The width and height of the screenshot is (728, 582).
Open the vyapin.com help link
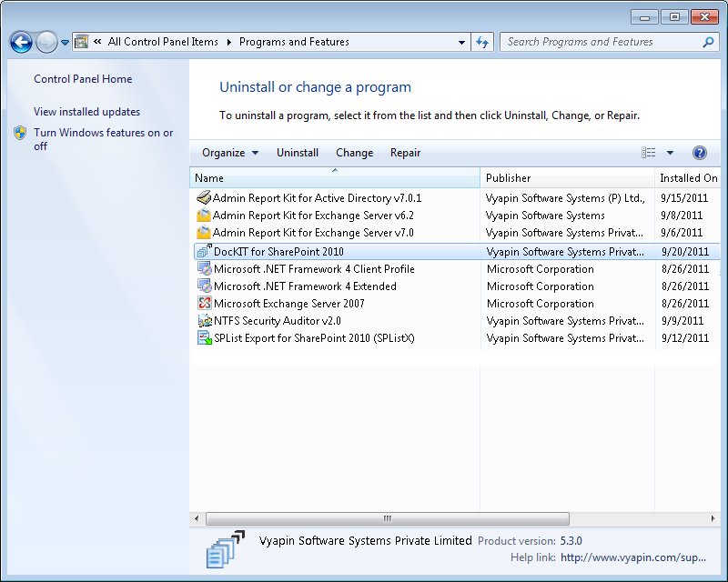633,557
